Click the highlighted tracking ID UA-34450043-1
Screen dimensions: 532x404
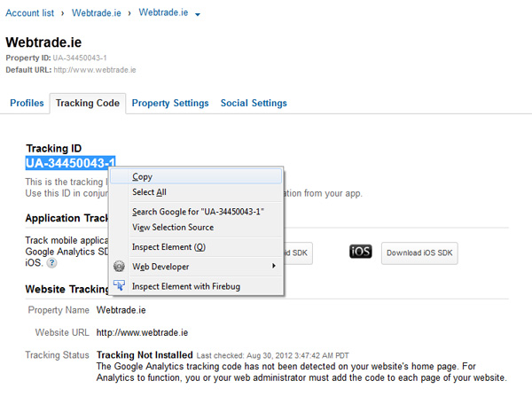coord(70,163)
